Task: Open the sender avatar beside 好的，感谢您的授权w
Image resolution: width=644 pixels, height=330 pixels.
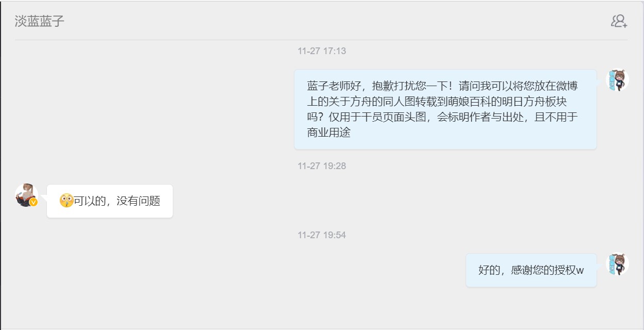Action: pyautogui.click(x=617, y=264)
